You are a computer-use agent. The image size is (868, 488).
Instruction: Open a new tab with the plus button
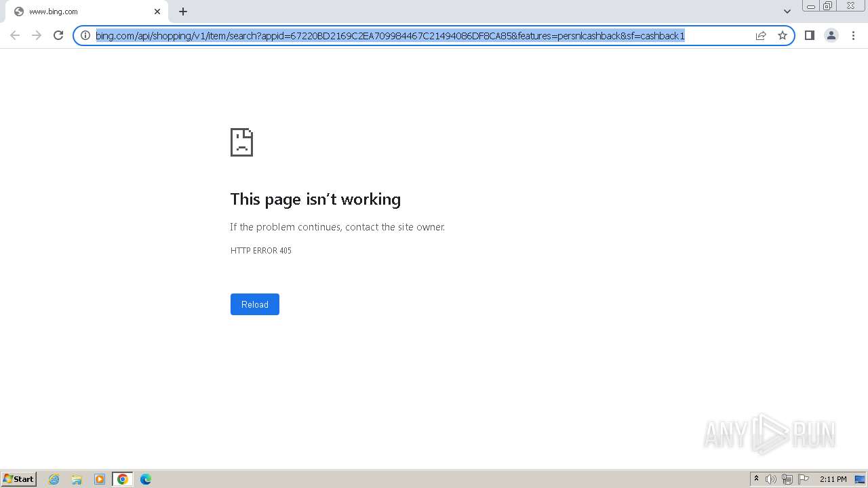[x=183, y=12]
